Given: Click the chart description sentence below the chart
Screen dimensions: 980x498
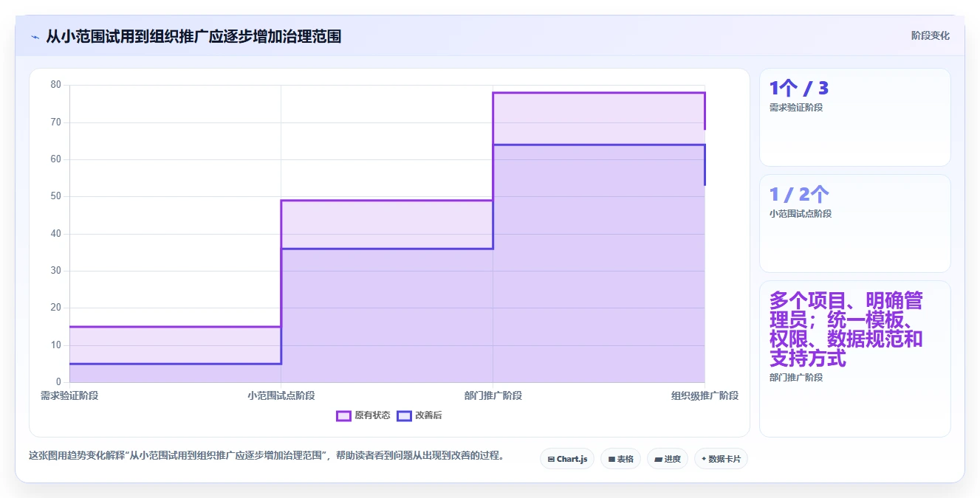Looking at the screenshot, I should pyautogui.click(x=267, y=455).
